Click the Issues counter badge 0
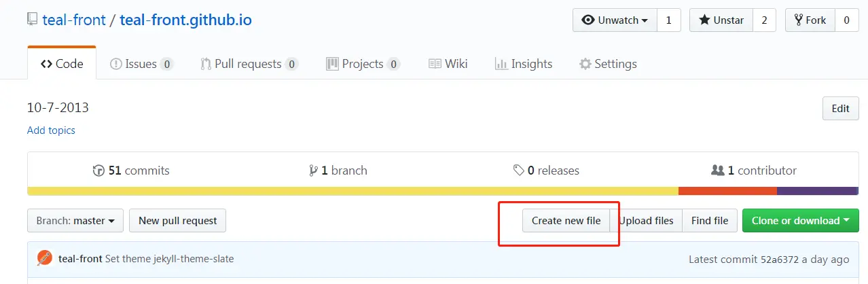 point(166,65)
